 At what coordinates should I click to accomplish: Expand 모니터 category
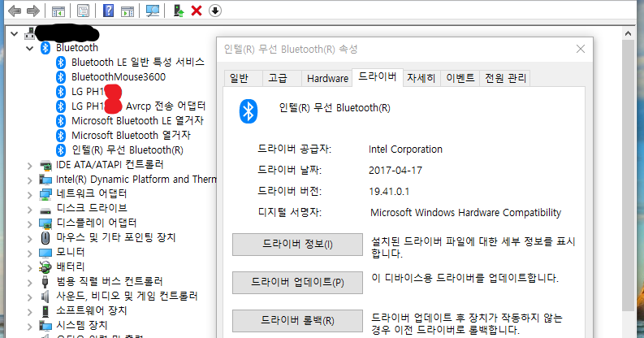[29, 253]
